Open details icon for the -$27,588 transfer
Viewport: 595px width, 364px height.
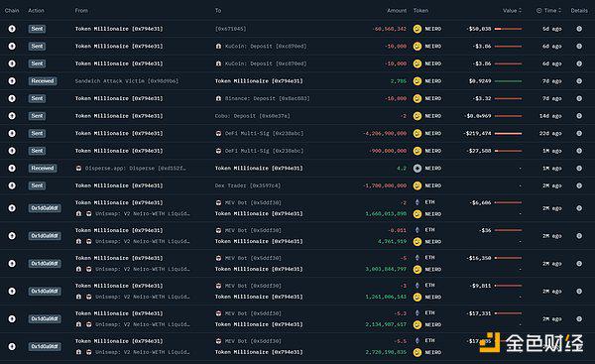tap(579, 151)
